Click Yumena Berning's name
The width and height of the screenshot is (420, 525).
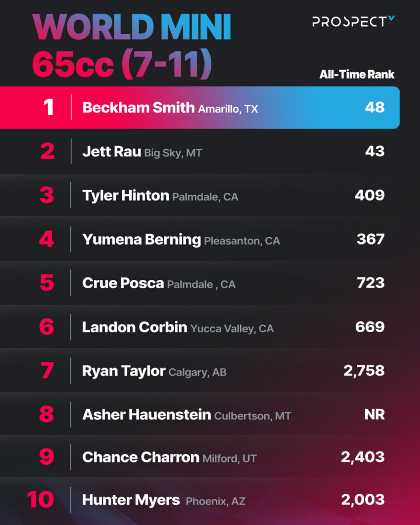point(142,239)
